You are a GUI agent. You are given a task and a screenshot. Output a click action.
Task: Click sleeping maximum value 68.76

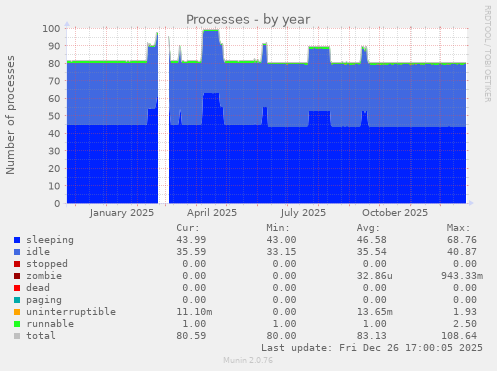[x=462, y=240]
